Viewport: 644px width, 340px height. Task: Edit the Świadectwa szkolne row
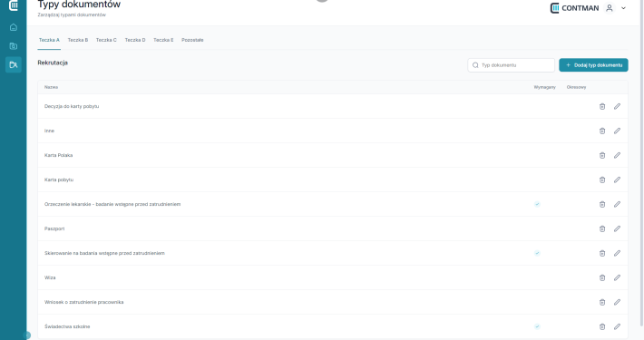pos(617,327)
